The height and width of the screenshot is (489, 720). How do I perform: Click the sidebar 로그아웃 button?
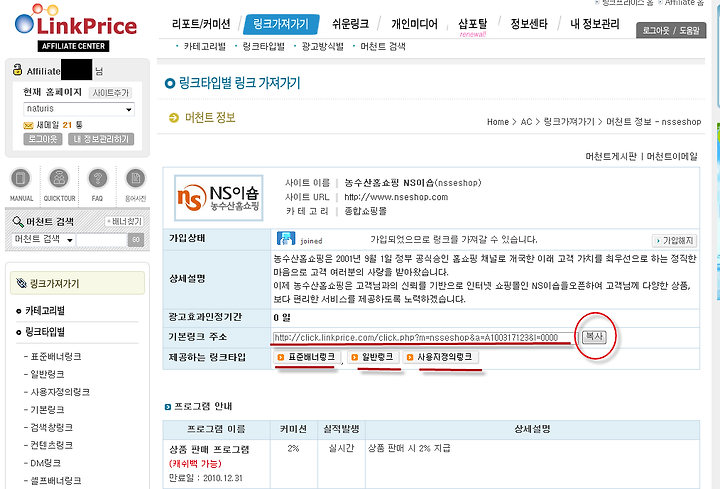click(43, 139)
